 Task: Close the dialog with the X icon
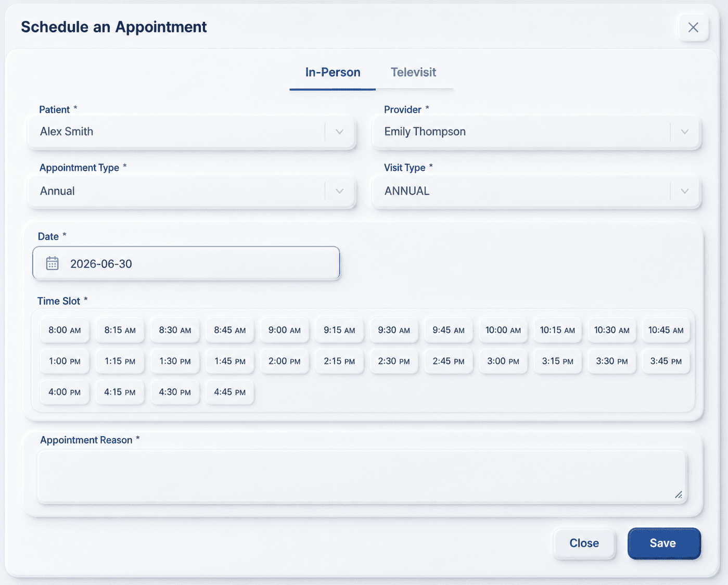click(x=693, y=28)
